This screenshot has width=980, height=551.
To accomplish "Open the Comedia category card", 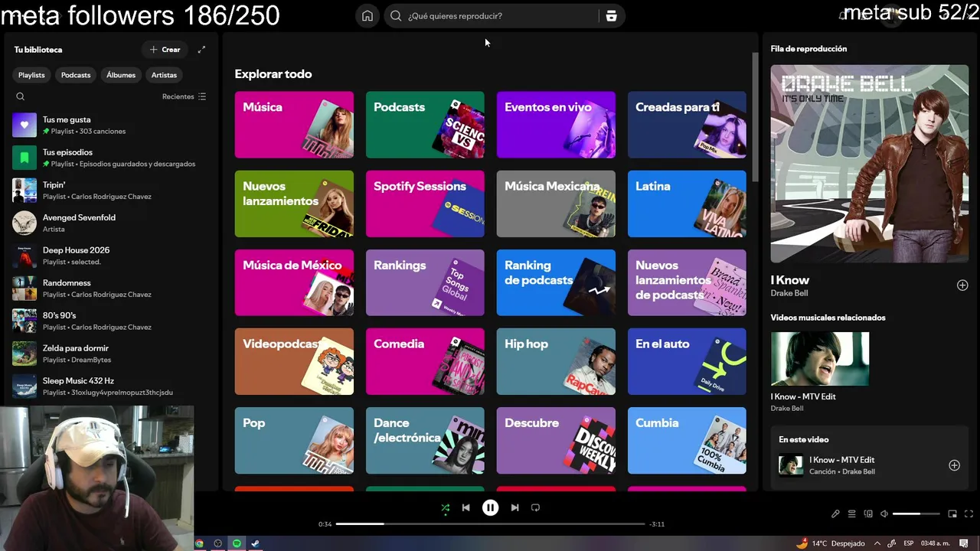I will coord(425,361).
